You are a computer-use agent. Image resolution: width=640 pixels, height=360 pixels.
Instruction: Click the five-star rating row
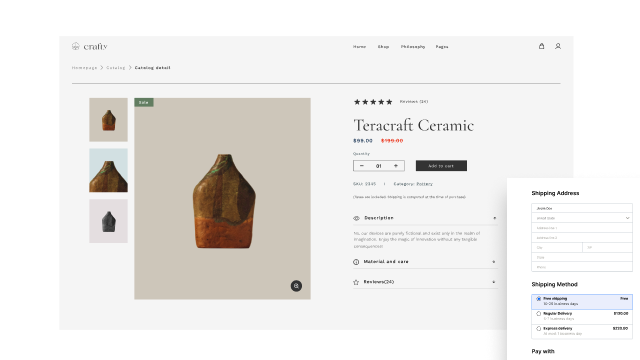pyautogui.click(x=373, y=102)
